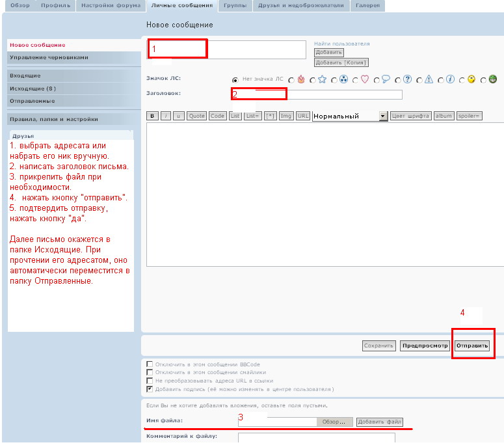Select the 'Нет значка ЛС' radio button

[235, 79]
